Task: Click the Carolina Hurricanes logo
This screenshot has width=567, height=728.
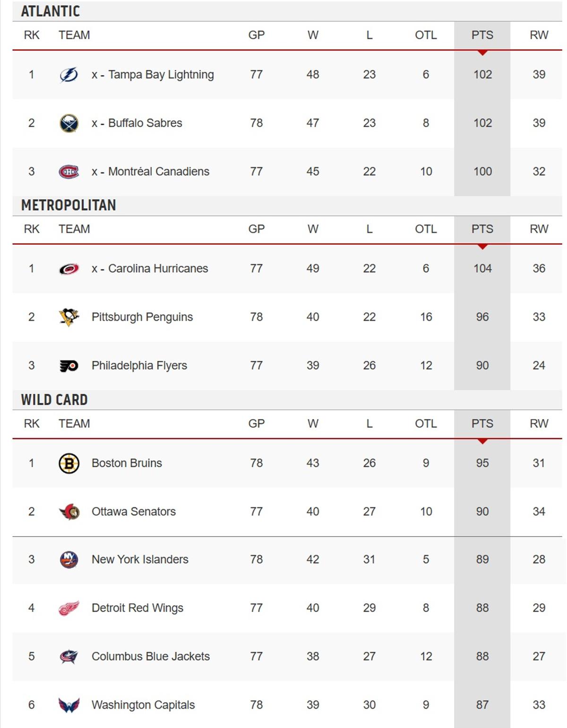Action: point(68,268)
